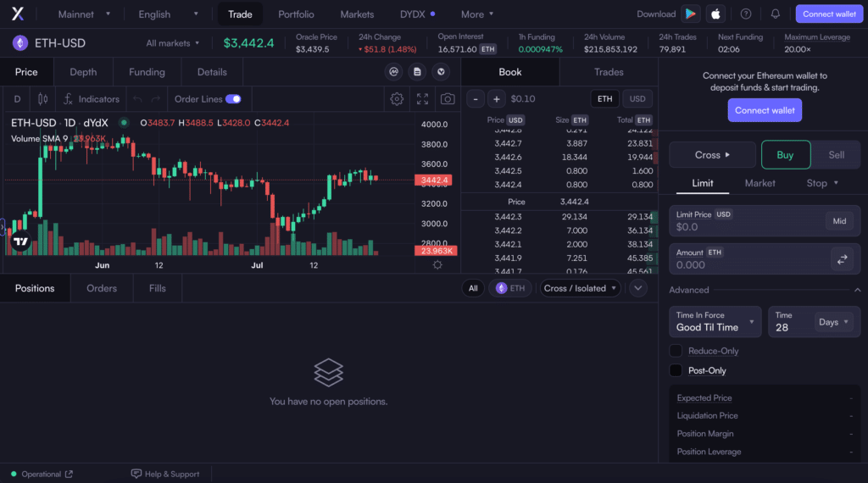Screen dimensions: 868x483
Task: Set limit price to Mid
Action: [839, 221]
